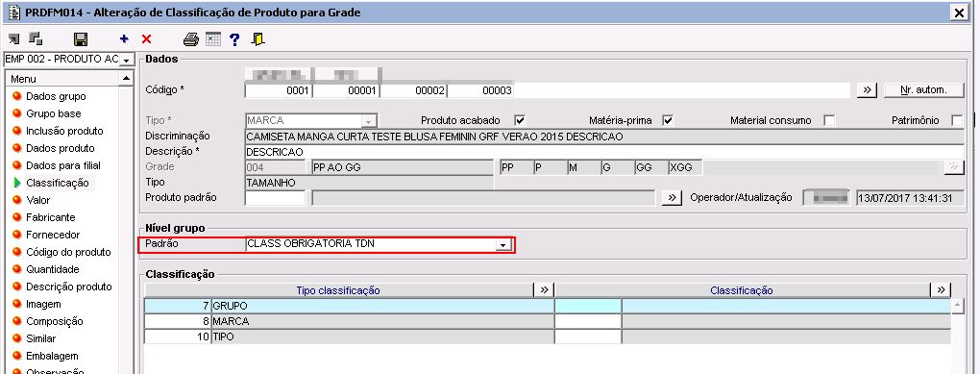Delete record using red X icon
This screenshot has height=374, width=980.
146,38
